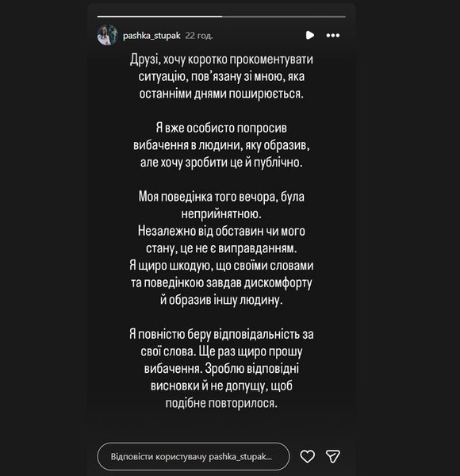This screenshot has width=460, height=476.
Task: Like the story with the heart icon
Action: coord(308,456)
